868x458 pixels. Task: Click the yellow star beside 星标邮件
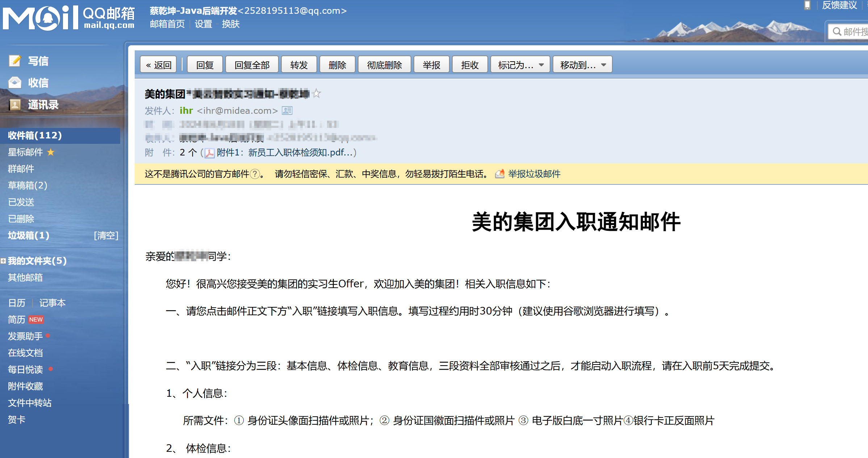(51, 152)
